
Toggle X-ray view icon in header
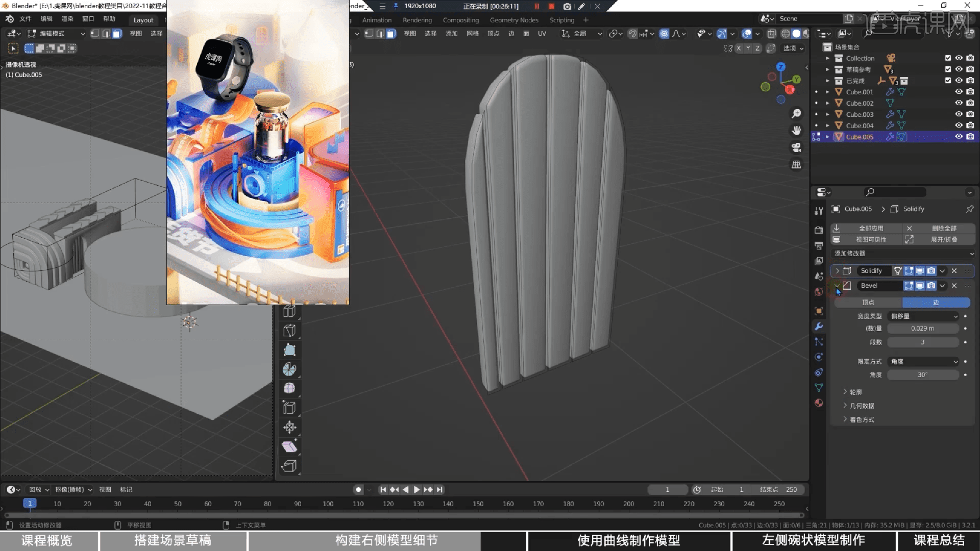pos(772,34)
